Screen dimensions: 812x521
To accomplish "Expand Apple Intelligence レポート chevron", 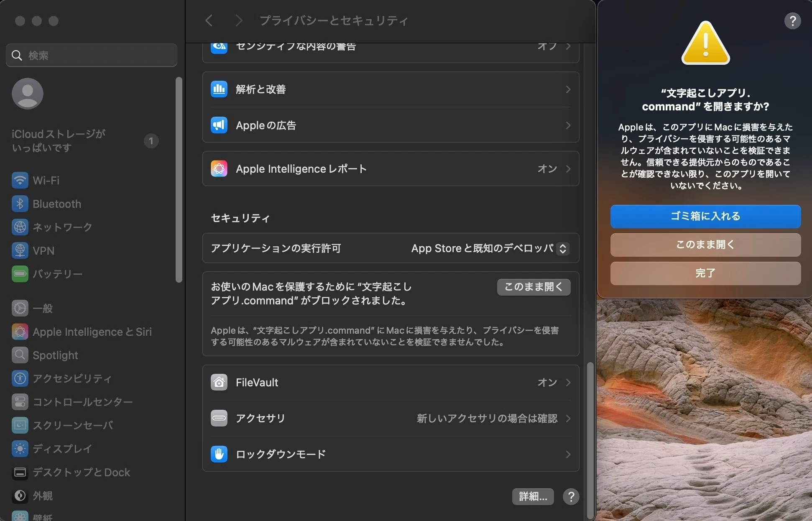I will tap(568, 169).
